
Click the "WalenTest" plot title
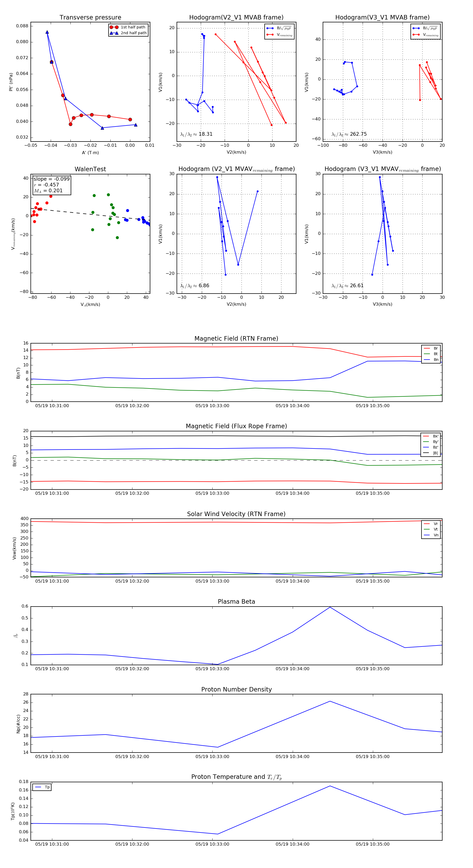pyautogui.click(x=90, y=169)
